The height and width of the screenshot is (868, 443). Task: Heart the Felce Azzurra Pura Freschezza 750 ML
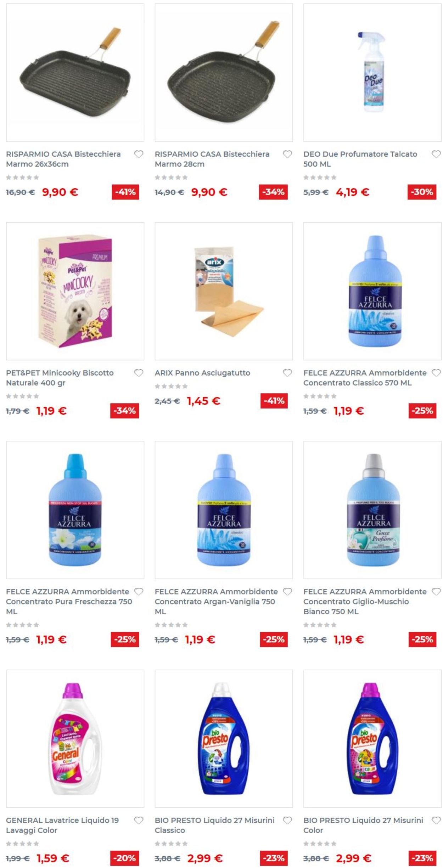[x=139, y=592]
